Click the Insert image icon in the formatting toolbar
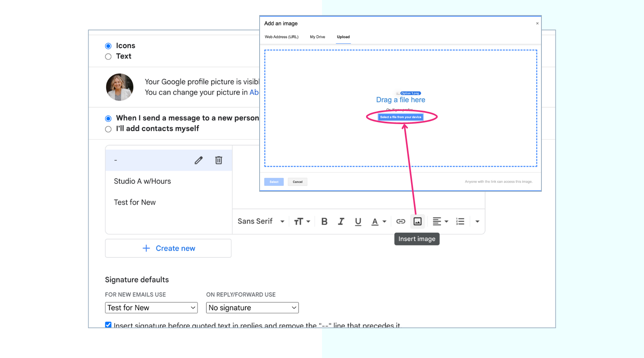This screenshot has height=358, width=644. click(417, 221)
